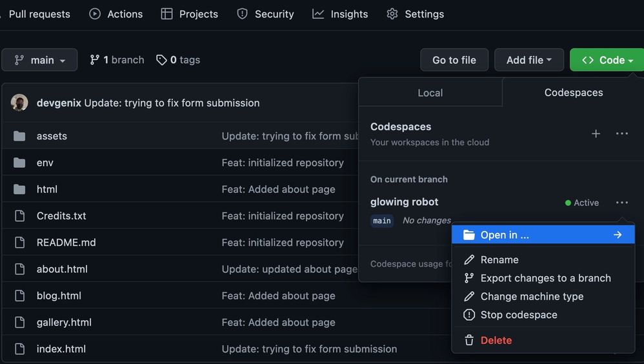Click the tags icon showing 0 tags
Viewport: 644px width, 364px height.
click(x=161, y=60)
